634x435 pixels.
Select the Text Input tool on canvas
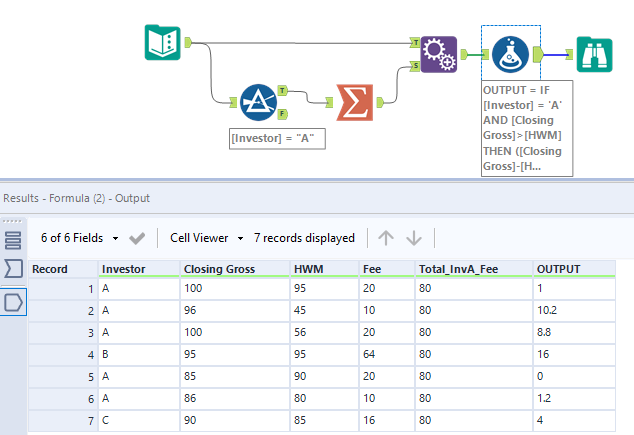tap(161, 43)
